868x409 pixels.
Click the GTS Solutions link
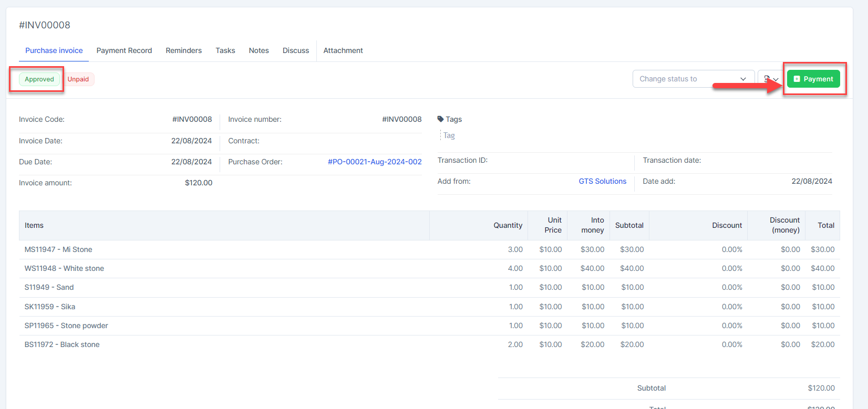click(602, 181)
